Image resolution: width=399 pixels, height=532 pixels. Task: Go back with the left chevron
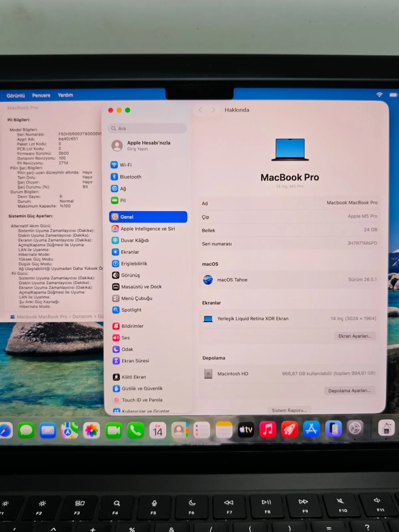(x=200, y=110)
